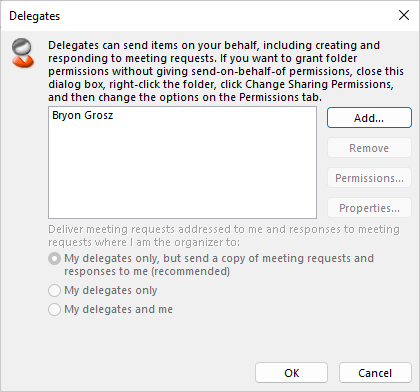Select the first radio option marked recommended
420x392 pixels.
click(54, 259)
